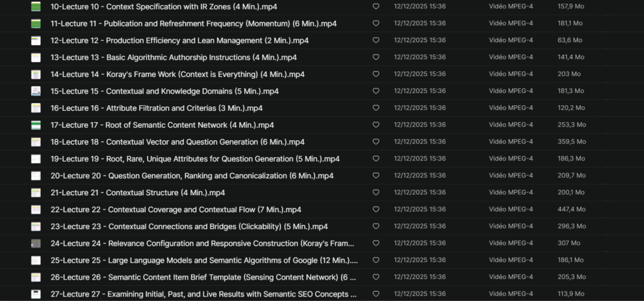Select file '11-Lecture 11 - Publication and Refreshment Frequency'

point(194,23)
